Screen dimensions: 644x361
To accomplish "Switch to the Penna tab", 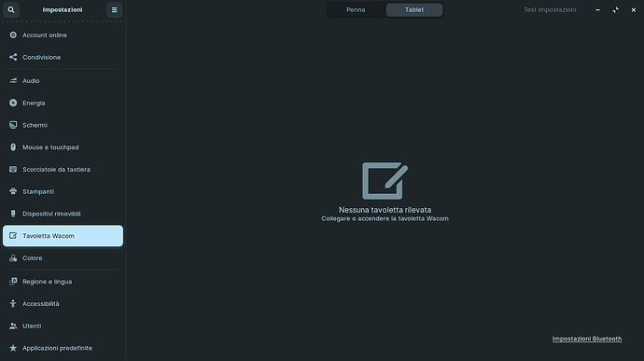I will tap(356, 10).
